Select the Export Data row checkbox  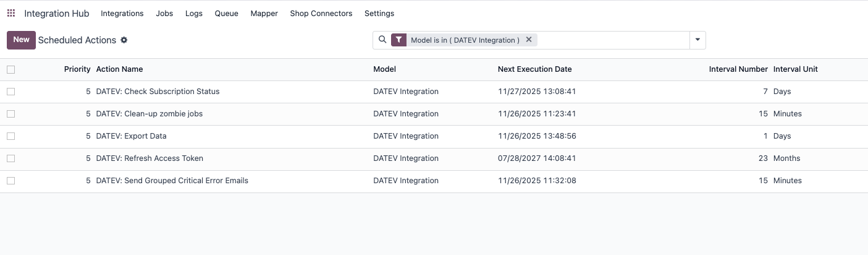point(11,136)
